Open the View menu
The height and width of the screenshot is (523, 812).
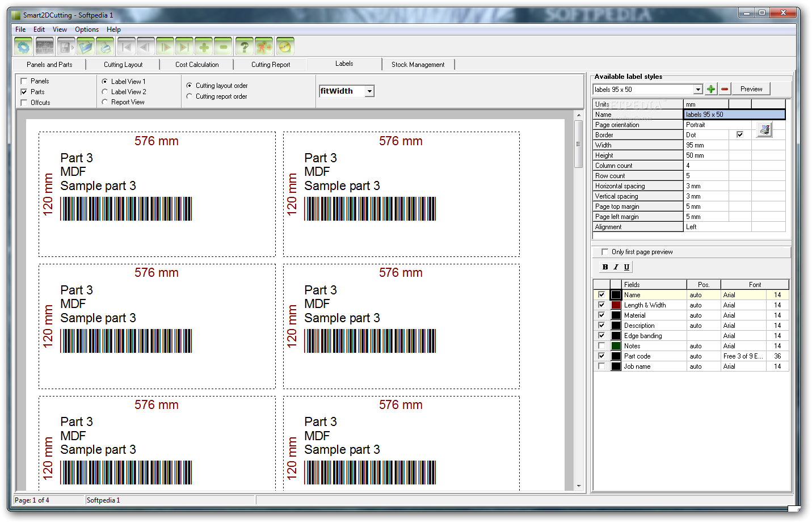click(60, 29)
